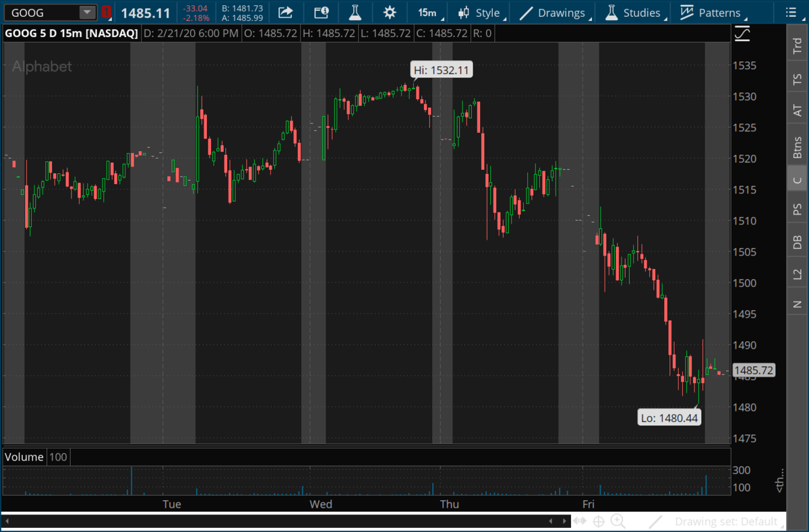Click the Tue date label
Viewport: 809px width, 532px height.
tap(172, 504)
